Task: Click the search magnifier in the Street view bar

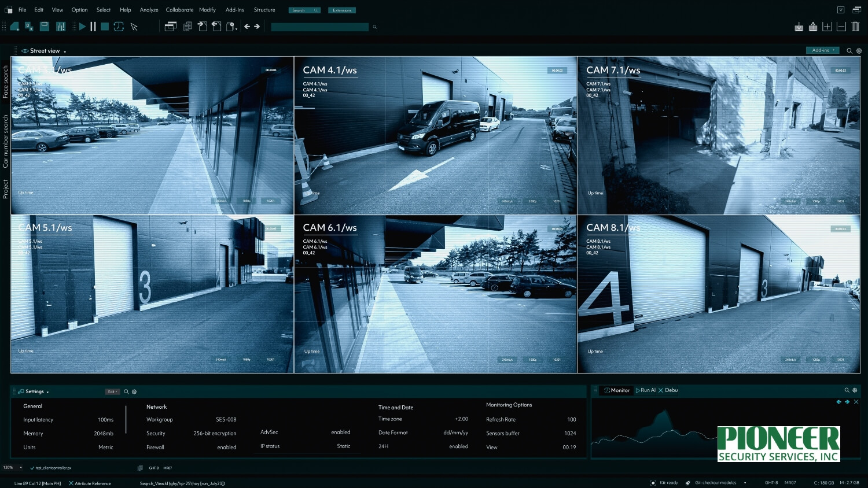Action: 849,51
